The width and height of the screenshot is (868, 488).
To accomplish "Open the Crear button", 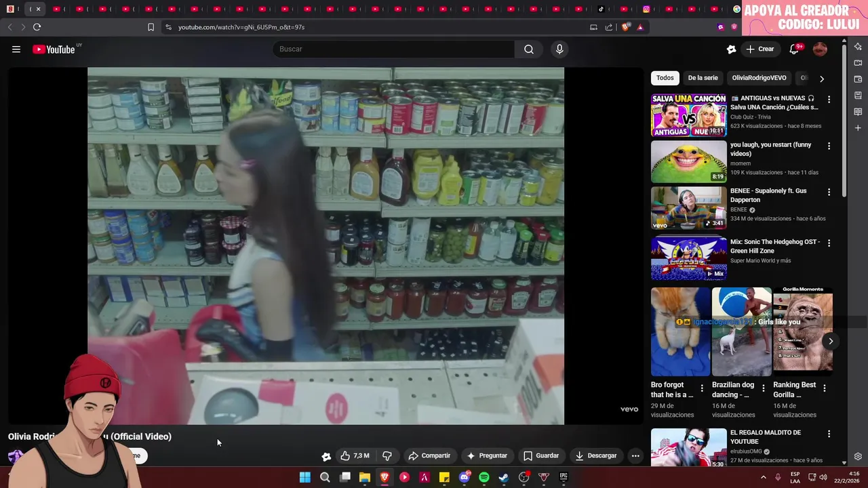I will pyautogui.click(x=760, y=49).
